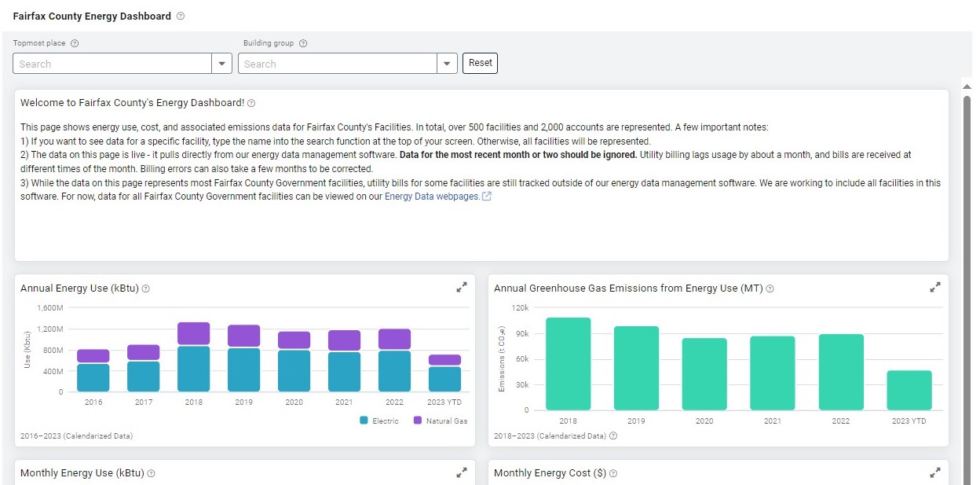Click help icon beside Welcome heading
This screenshot has height=485, width=980.
coord(251,103)
